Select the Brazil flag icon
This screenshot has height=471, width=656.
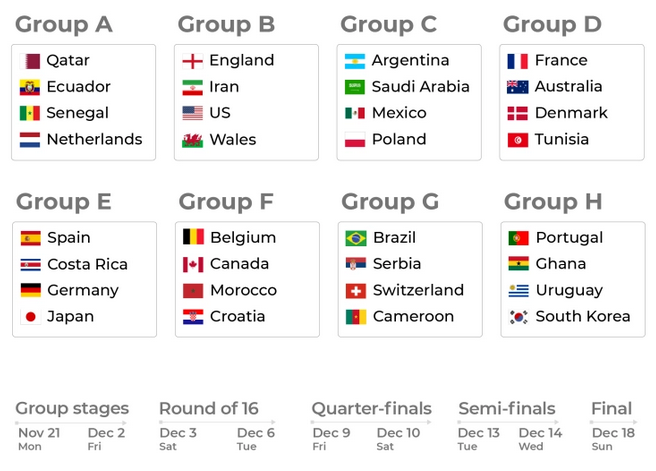coord(355,238)
